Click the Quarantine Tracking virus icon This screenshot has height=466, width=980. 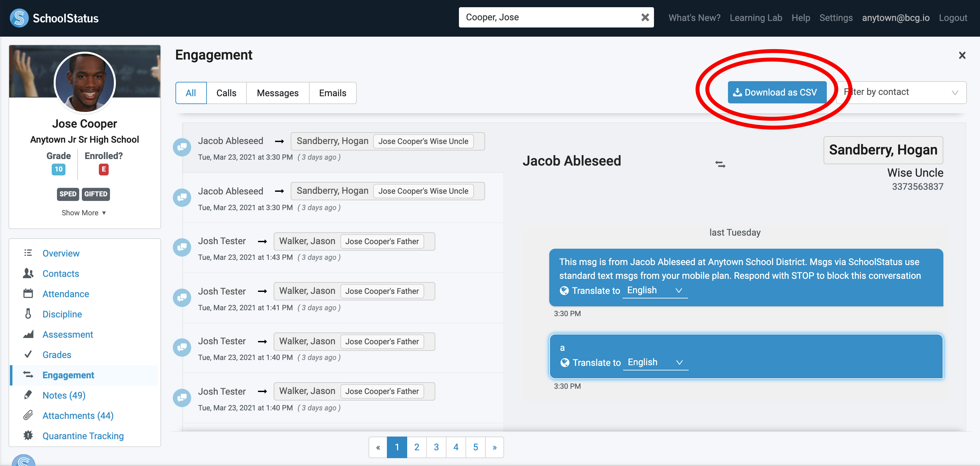28,435
